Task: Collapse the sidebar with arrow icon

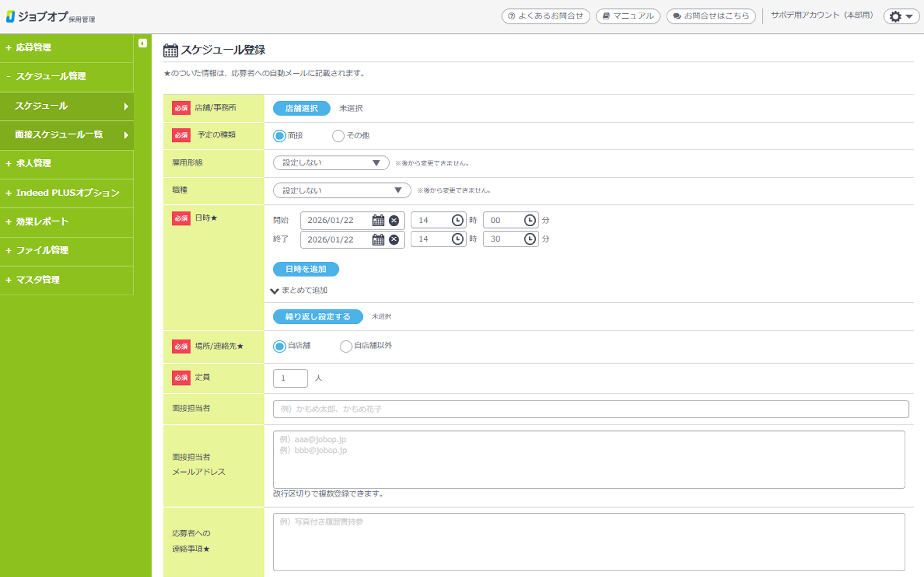Action: [x=142, y=43]
